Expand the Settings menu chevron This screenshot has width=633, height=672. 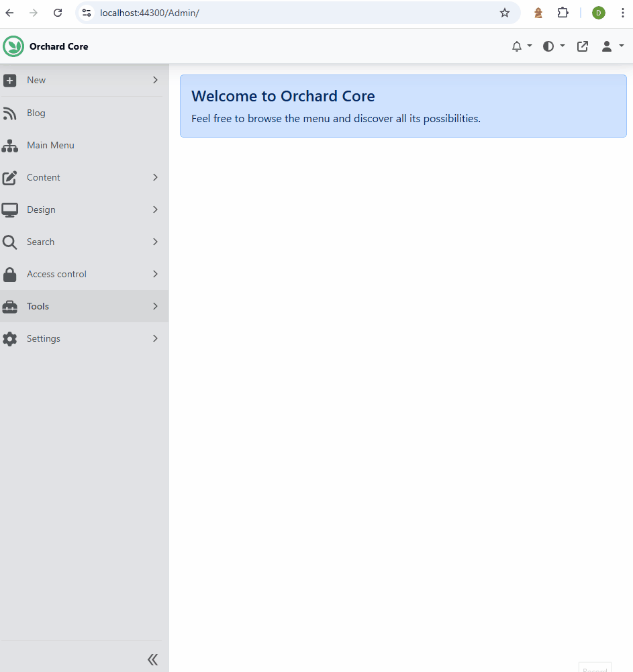click(x=155, y=338)
